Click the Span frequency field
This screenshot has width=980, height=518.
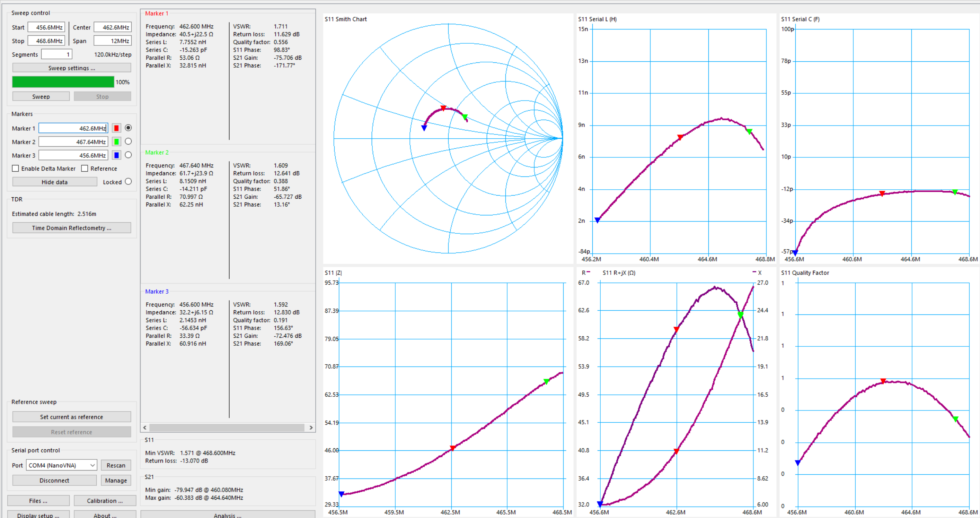[x=113, y=41]
